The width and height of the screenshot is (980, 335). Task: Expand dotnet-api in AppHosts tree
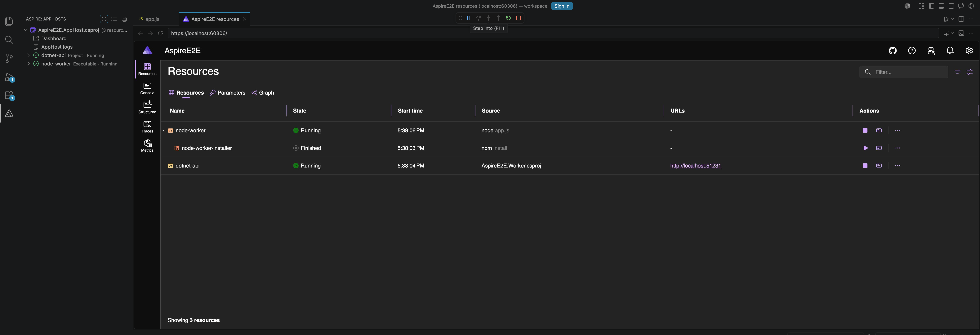pos(29,55)
